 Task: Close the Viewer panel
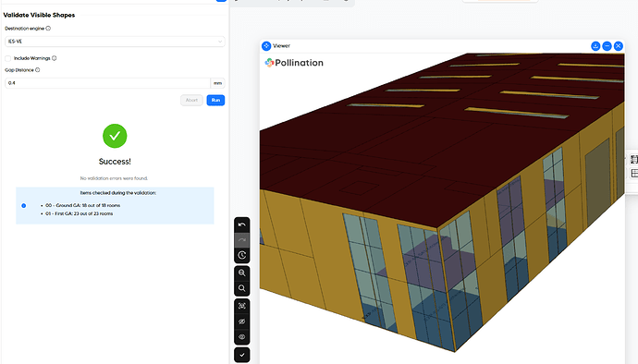618,46
